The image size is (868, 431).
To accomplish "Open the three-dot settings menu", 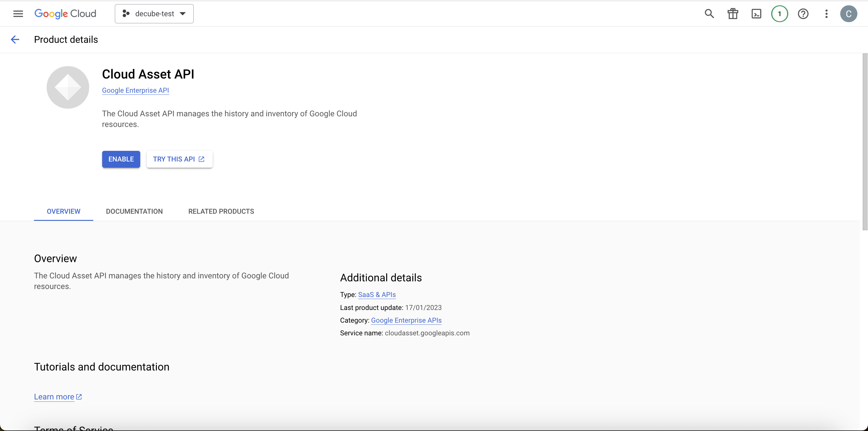I will pyautogui.click(x=826, y=14).
